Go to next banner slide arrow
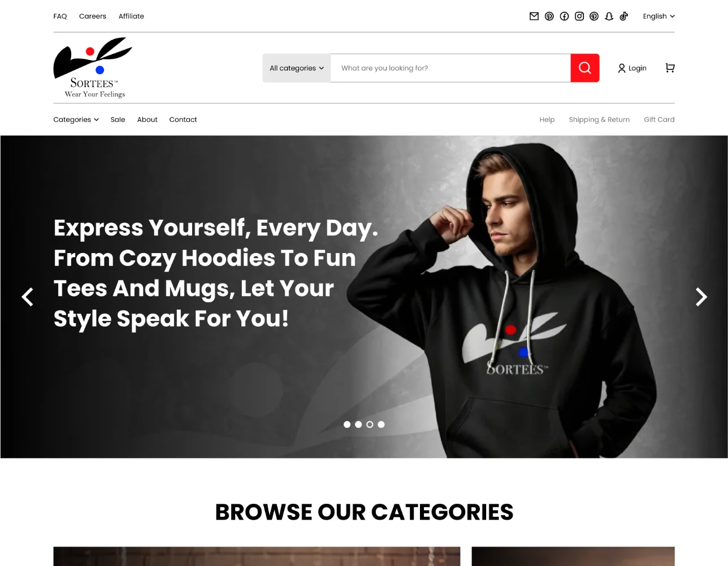 click(x=701, y=297)
